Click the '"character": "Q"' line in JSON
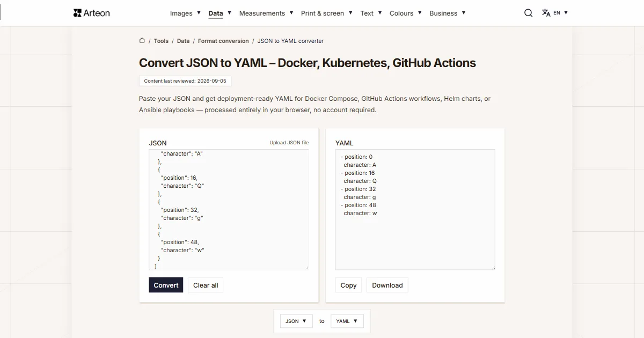This screenshot has width=644, height=338. [x=182, y=186]
